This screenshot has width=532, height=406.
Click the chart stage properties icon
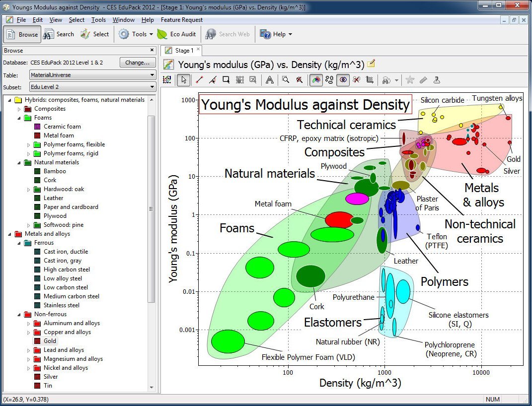[167, 80]
